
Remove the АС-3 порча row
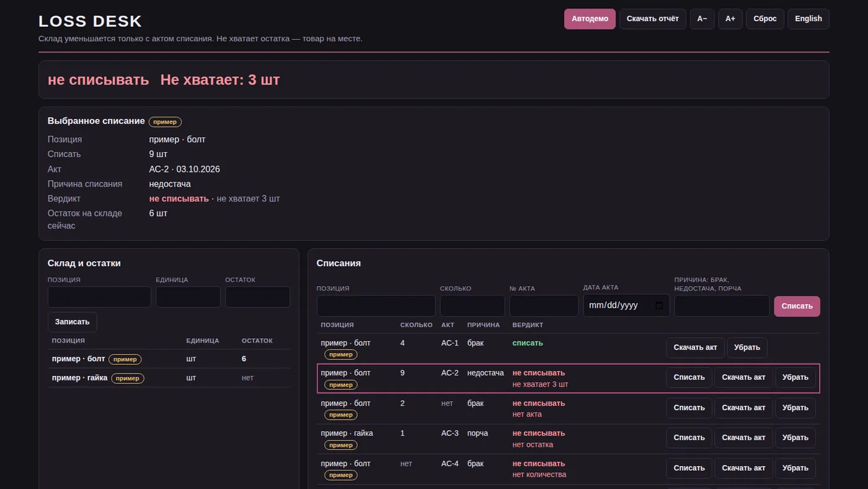[x=795, y=437]
